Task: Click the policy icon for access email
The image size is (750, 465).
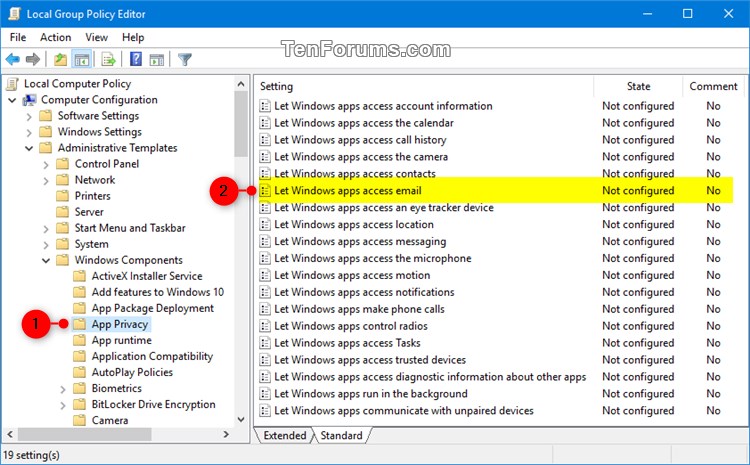Action: tap(265, 190)
